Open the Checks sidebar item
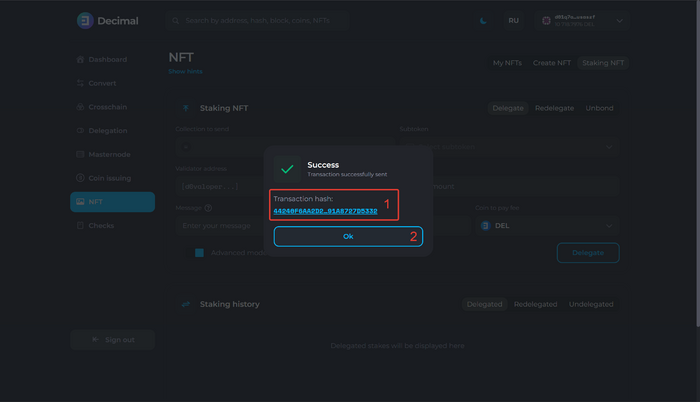This screenshot has width=700, height=402. [112, 226]
